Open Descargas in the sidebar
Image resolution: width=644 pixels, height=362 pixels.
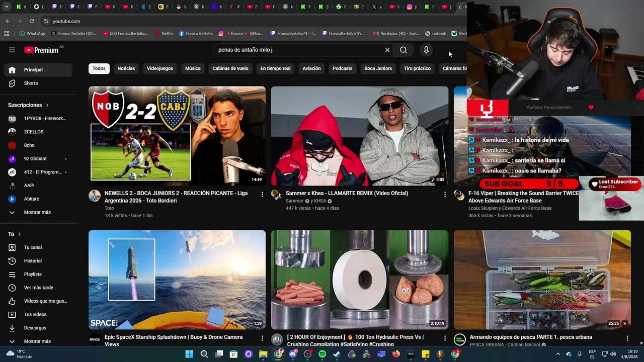tap(38, 328)
